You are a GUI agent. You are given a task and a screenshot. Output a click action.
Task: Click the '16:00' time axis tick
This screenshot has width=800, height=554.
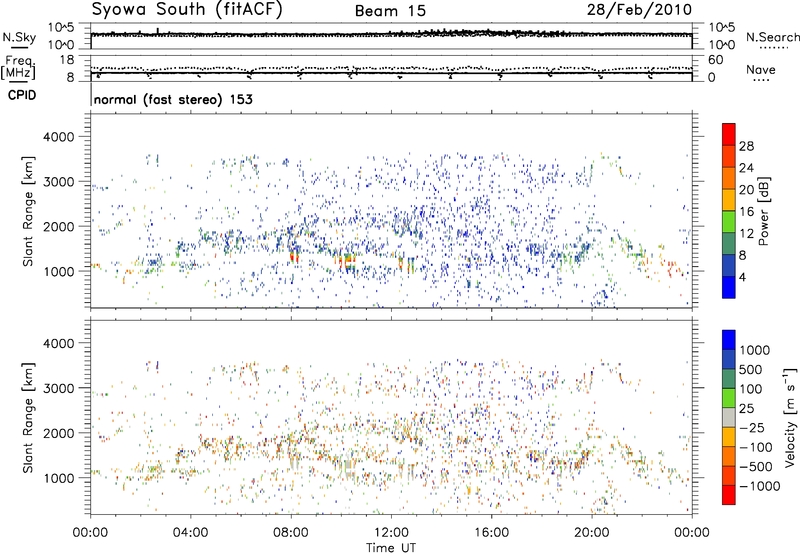(x=491, y=533)
